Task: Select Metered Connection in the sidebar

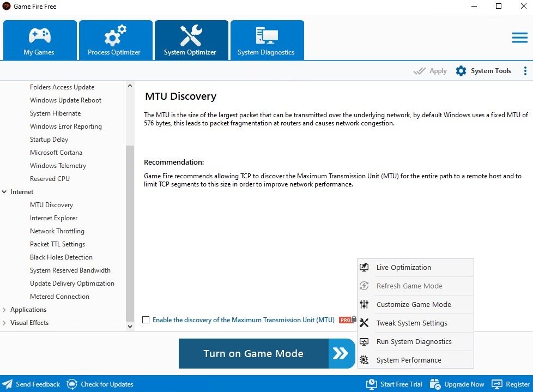Action: [59, 297]
